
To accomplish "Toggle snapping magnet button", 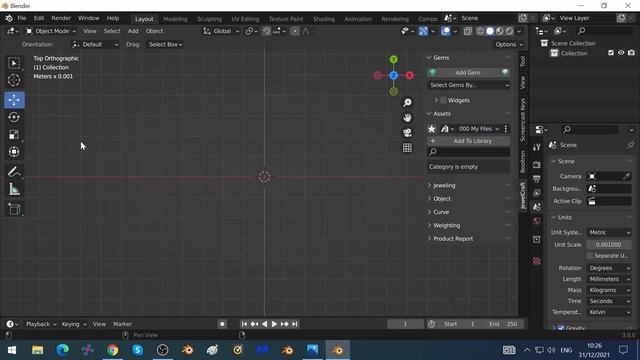I will click(x=267, y=31).
